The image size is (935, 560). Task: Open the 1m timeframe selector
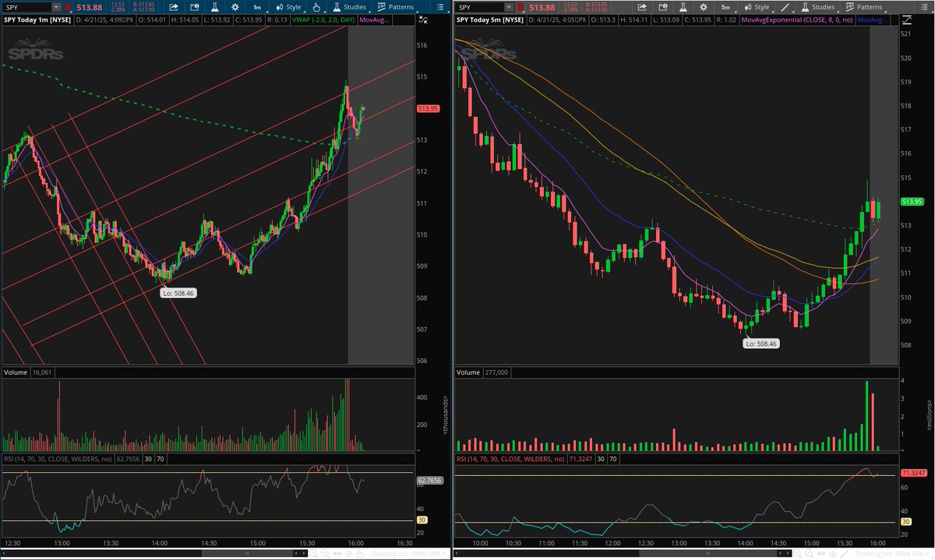(257, 7)
